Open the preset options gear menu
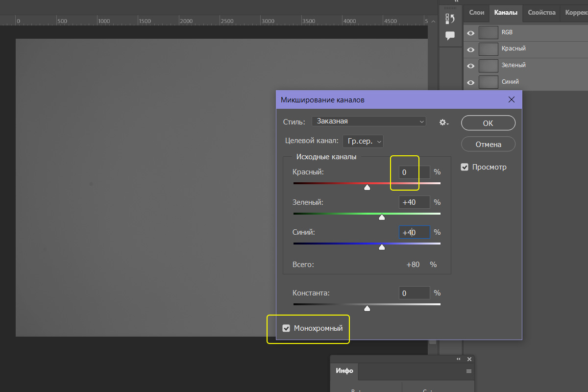 444,122
